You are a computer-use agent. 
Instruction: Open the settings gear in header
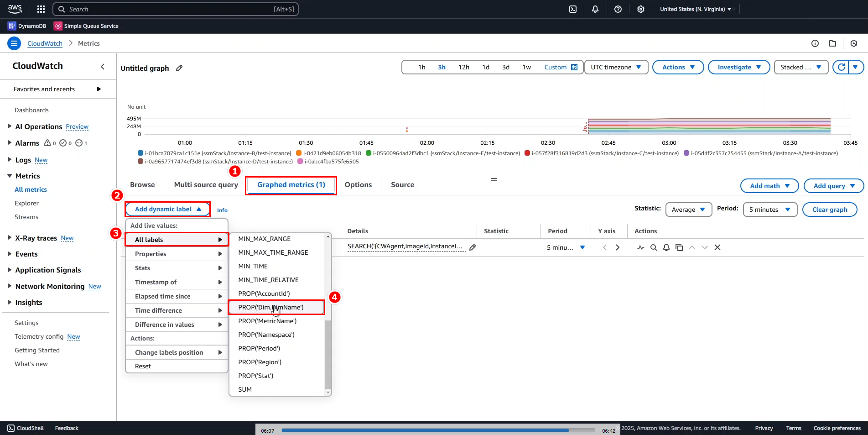641,9
